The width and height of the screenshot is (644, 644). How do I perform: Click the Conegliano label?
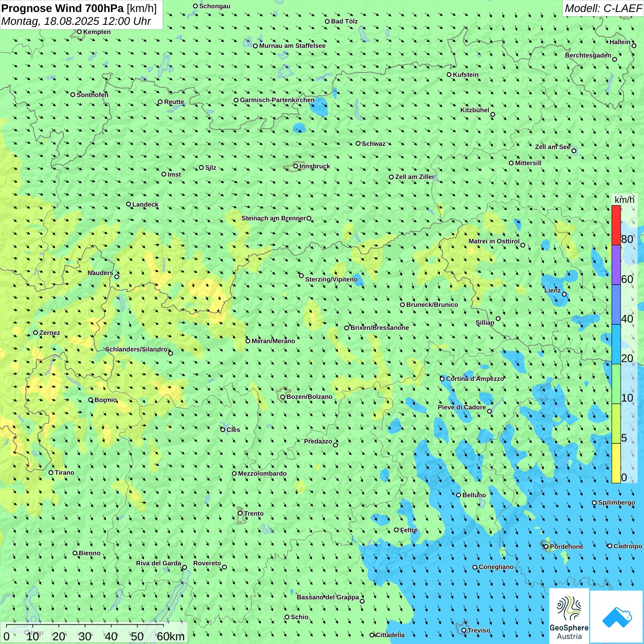496,567
